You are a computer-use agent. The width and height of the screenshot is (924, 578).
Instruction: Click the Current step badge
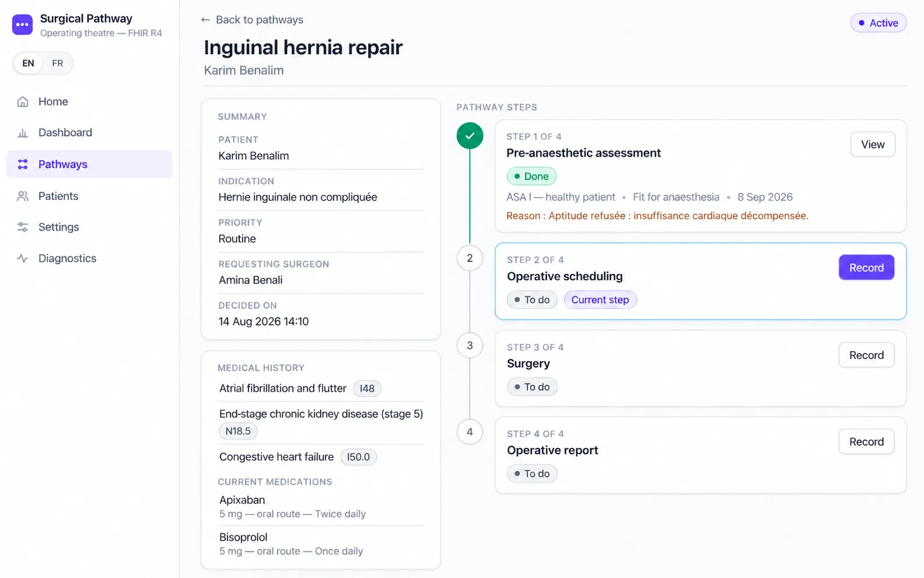coord(600,300)
